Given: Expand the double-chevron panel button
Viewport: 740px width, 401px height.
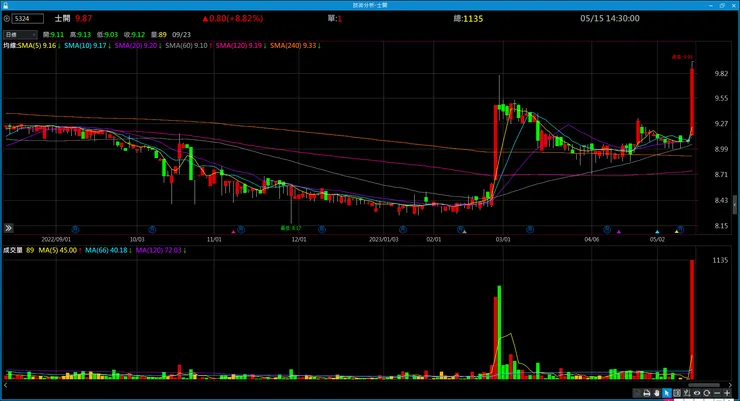Looking at the screenshot, I should click(x=8, y=228).
